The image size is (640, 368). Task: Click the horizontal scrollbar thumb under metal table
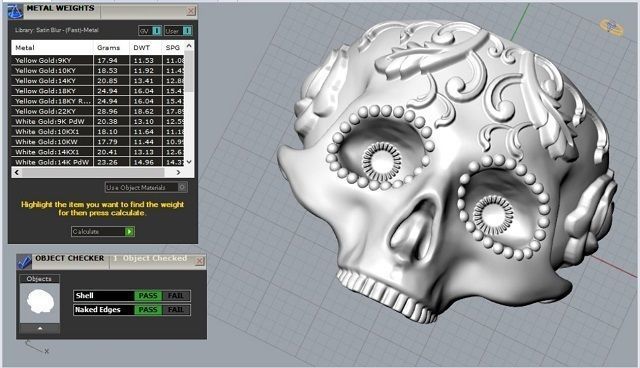click(93, 173)
